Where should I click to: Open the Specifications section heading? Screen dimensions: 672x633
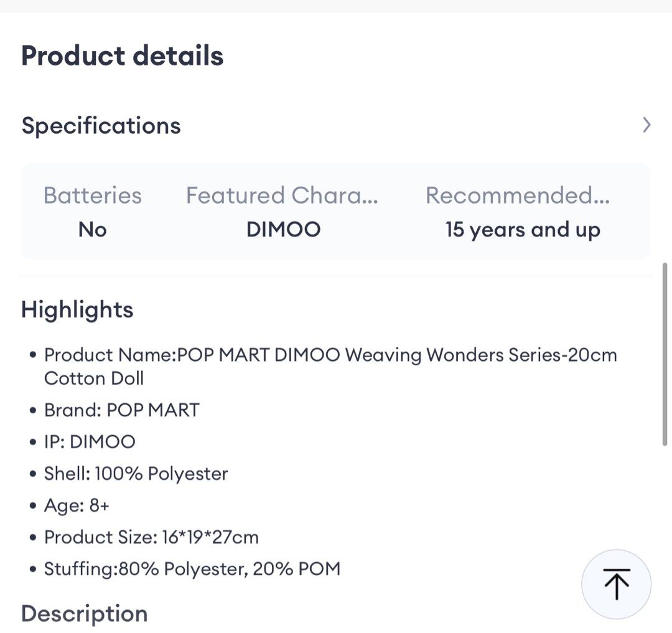tap(101, 125)
